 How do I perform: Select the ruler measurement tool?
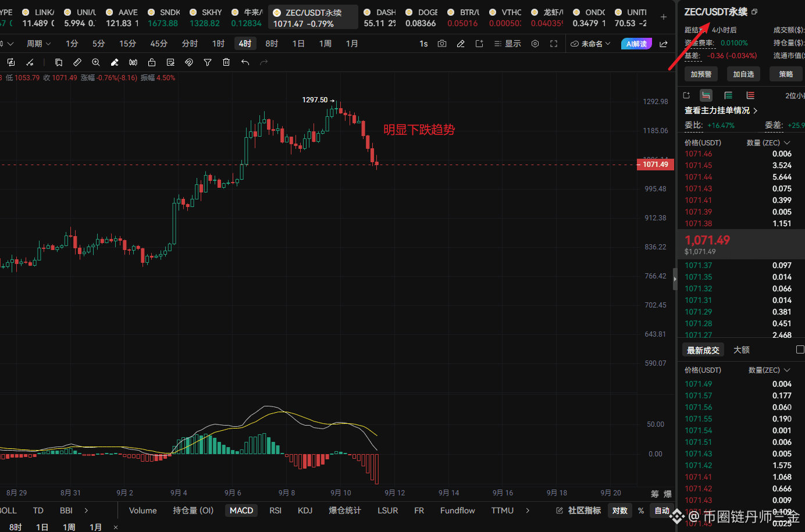coord(77,62)
